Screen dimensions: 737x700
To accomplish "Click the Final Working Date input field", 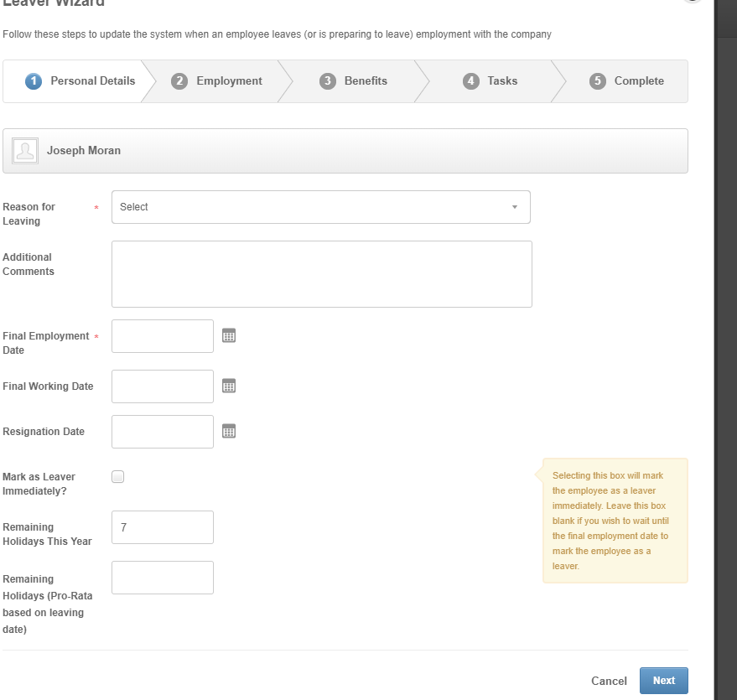I will tap(163, 386).
